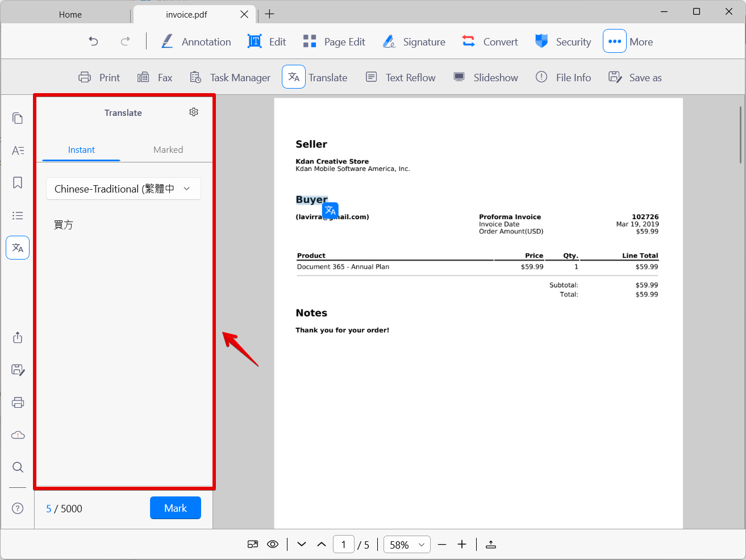746x560 pixels.
Task: Expand the 58% zoom level dropdown
Action: pyautogui.click(x=407, y=545)
